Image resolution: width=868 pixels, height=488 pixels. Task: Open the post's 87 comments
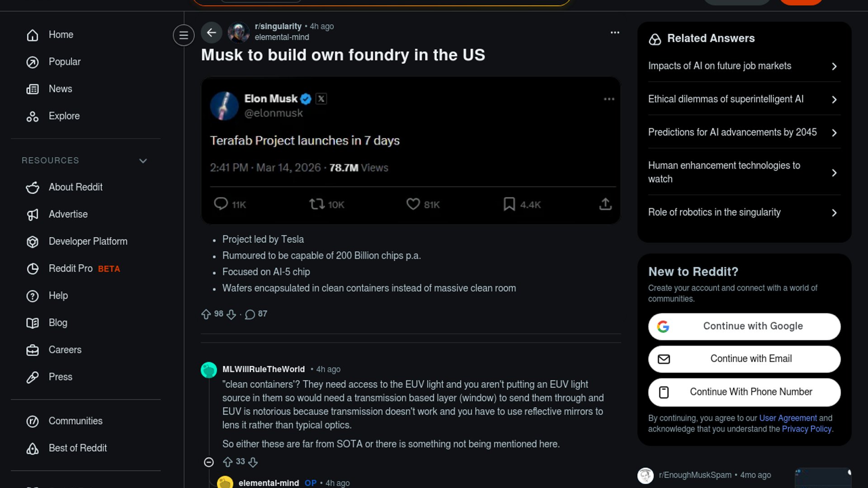pyautogui.click(x=256, y=314)
